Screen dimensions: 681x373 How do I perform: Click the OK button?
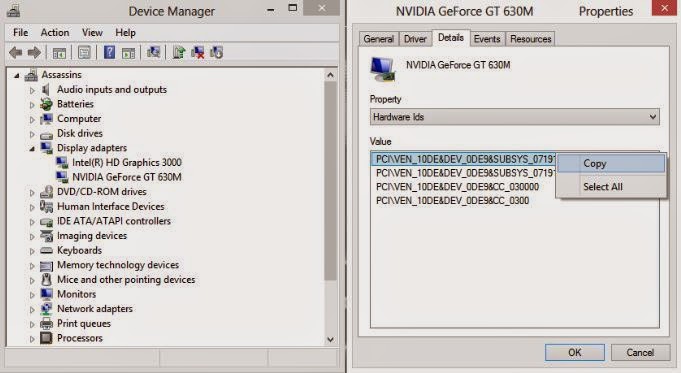(574, 352)
